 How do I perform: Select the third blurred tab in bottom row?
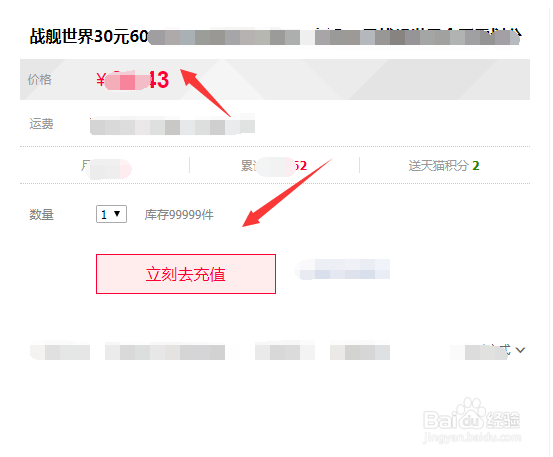tap(285, 352)
